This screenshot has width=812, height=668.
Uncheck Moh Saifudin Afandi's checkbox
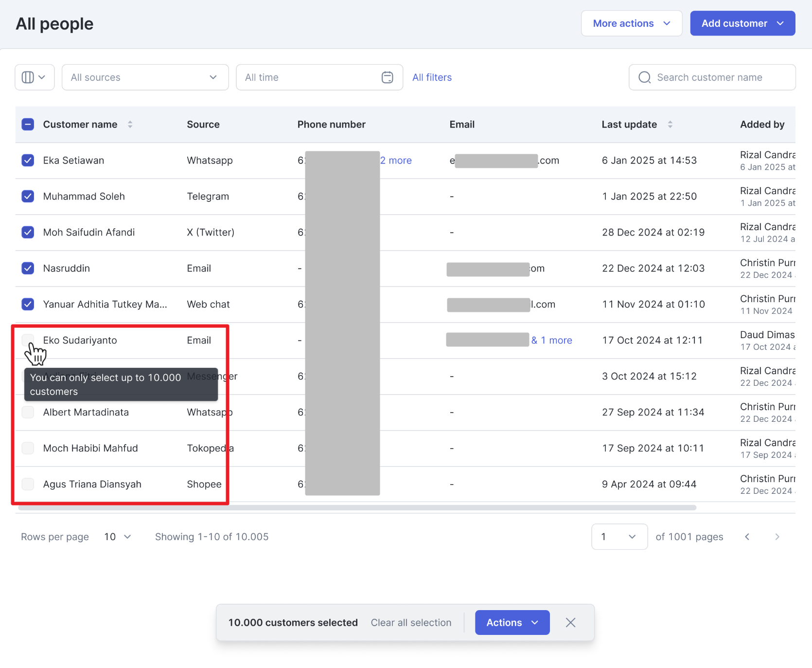(x=28, y=233)
